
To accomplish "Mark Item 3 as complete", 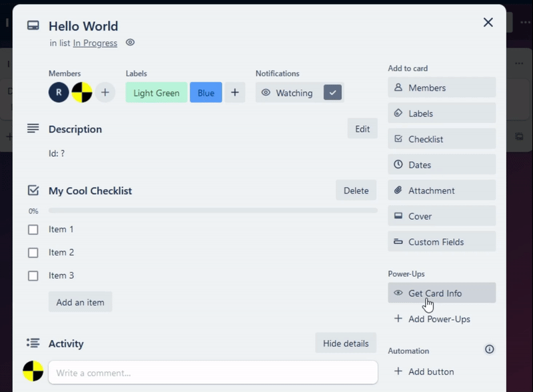I will (33, 275).
